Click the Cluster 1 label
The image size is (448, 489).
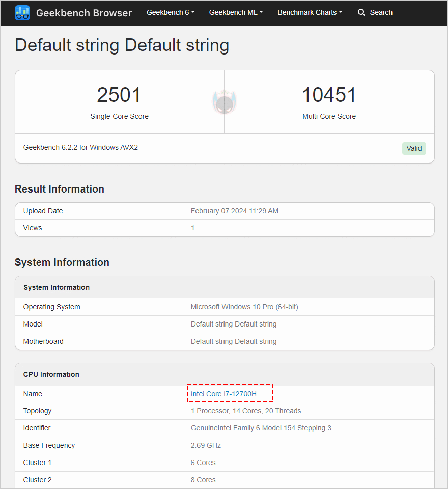tap(37, 463)
